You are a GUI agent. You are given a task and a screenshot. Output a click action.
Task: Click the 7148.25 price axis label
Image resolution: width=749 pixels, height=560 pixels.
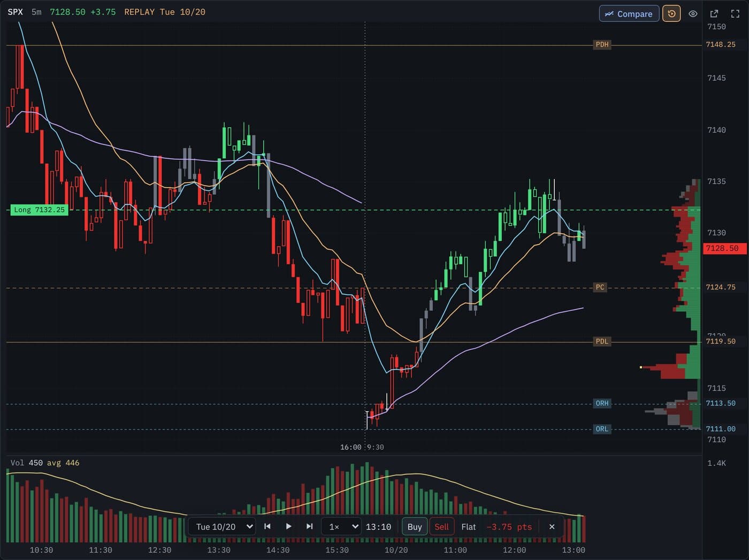(721, 44)
